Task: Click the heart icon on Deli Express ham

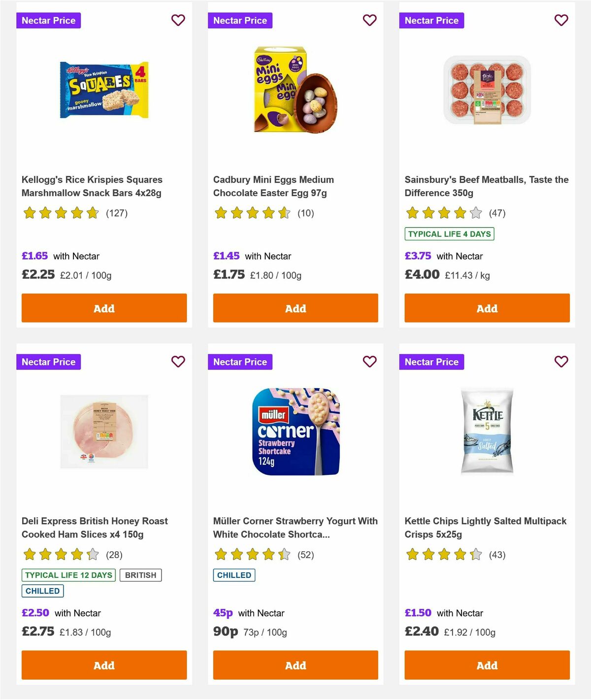Action: click(x=178, y=362)
